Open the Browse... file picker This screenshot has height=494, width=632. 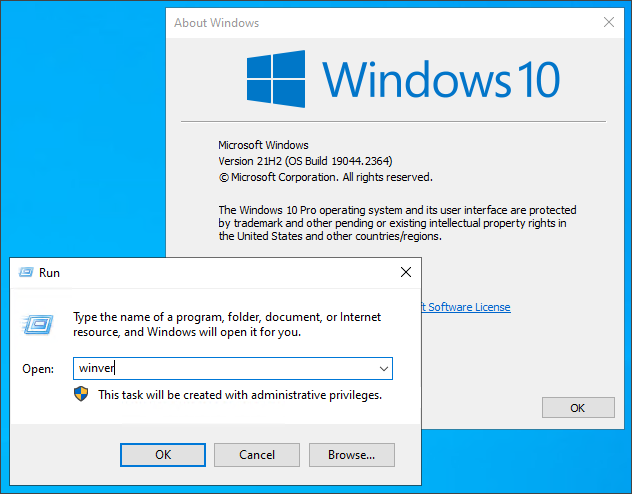351,455
